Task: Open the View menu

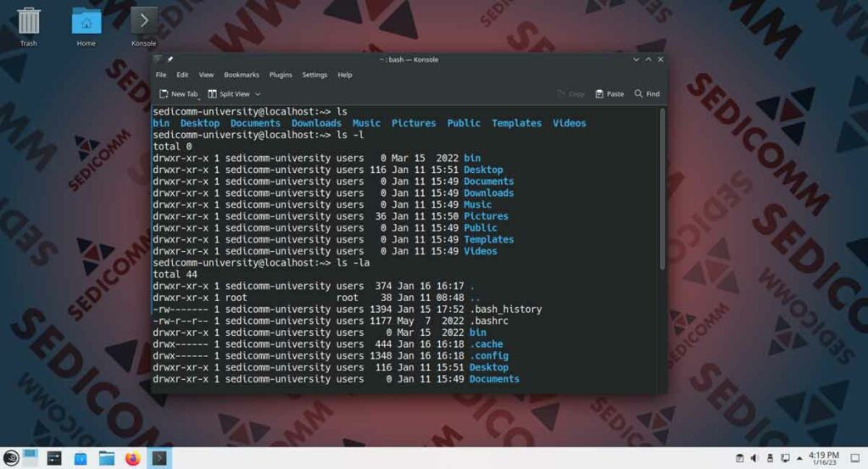Action: [x=206, y=75]
